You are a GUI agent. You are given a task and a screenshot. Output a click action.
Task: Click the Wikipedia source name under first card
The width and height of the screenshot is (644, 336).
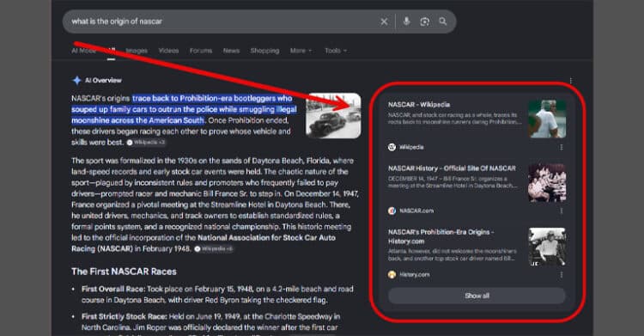pyautogui.click(x=411, y=147)
